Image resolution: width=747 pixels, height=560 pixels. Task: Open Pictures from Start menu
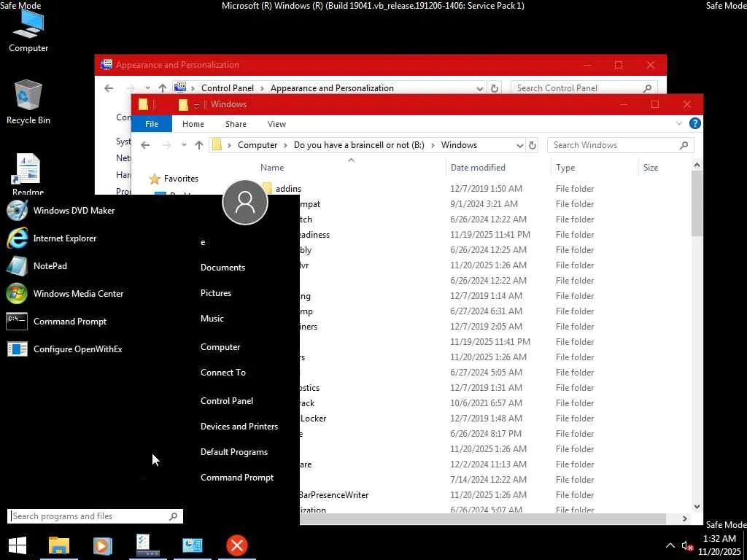tap(216, 293)
